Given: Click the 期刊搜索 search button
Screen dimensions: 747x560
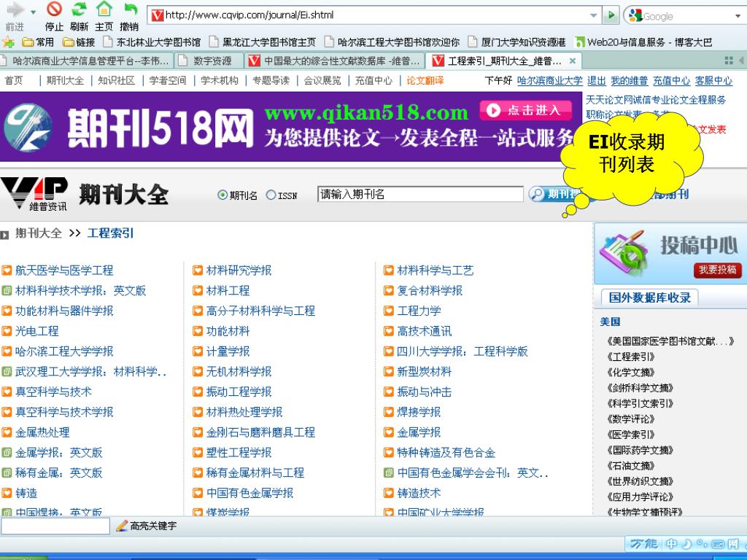Looking at the screenshot, I should [555, 194].
